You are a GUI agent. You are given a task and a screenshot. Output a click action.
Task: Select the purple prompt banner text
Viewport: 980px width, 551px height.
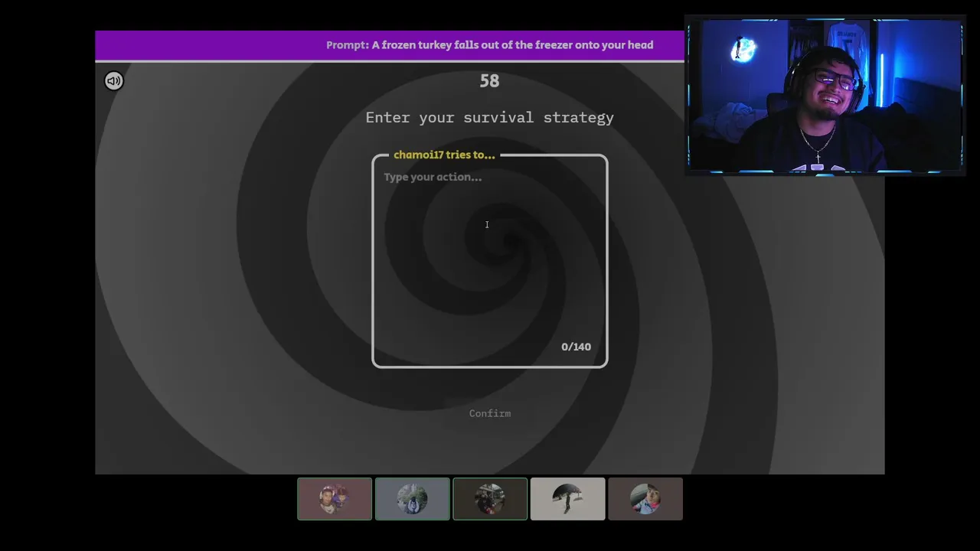point(490,45)
